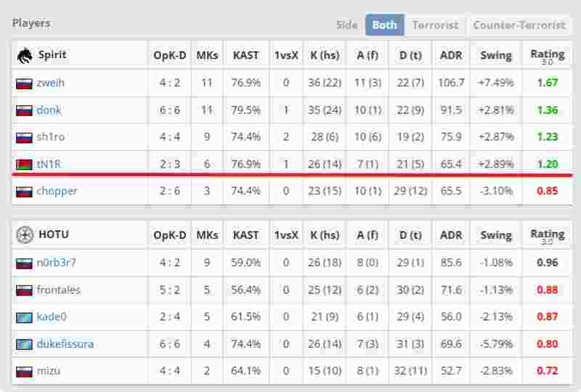Click the Swing header in Spirit table
The width and height of the screenshot is (581, 392).
[495, 55]
